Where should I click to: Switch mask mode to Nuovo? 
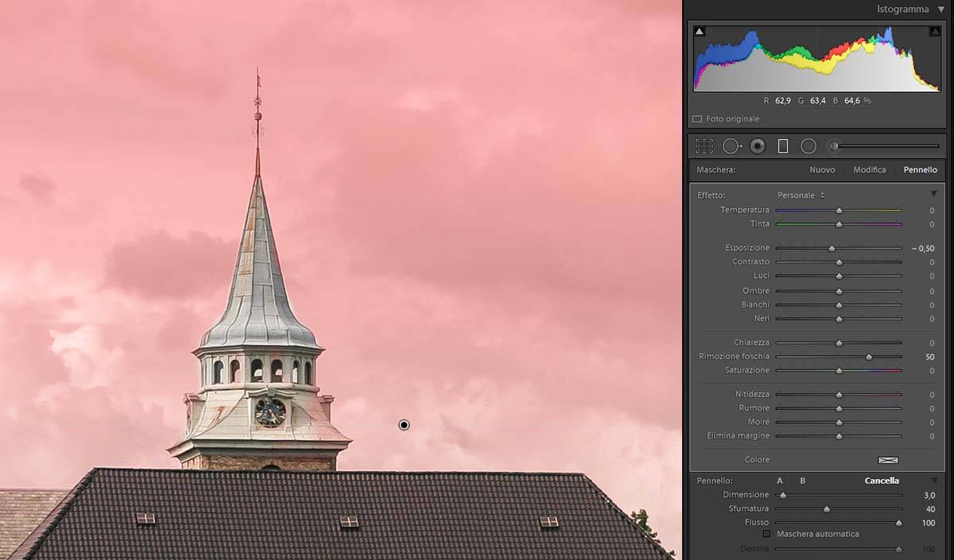point(822,170)
